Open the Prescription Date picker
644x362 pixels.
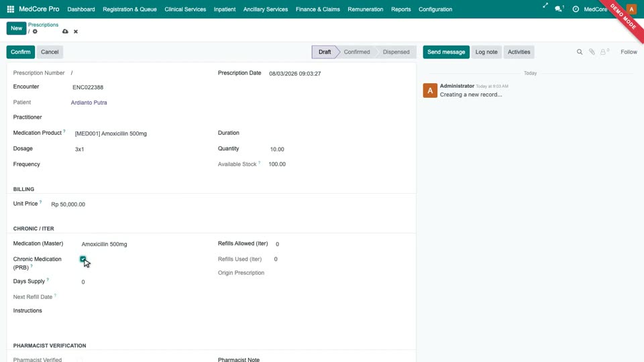pos(338,74)
